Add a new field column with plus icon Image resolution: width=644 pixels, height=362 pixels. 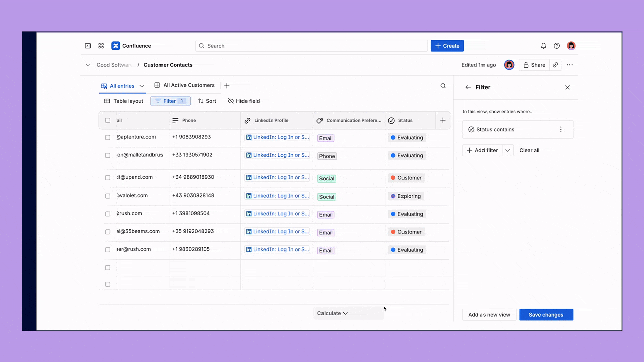pyautogui.click(x=443, y=120)
